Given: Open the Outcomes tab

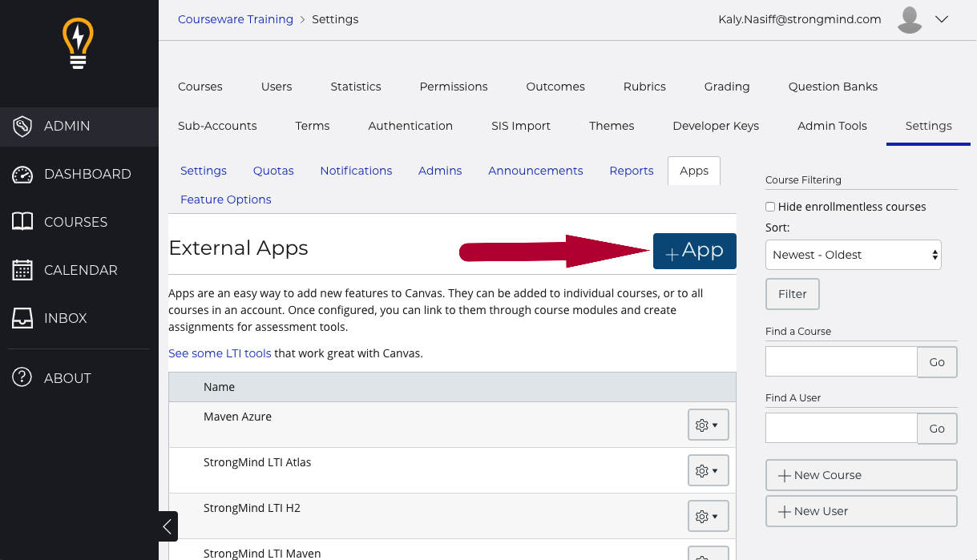Looking at the screenshot, I should click(x=555, y=87).
